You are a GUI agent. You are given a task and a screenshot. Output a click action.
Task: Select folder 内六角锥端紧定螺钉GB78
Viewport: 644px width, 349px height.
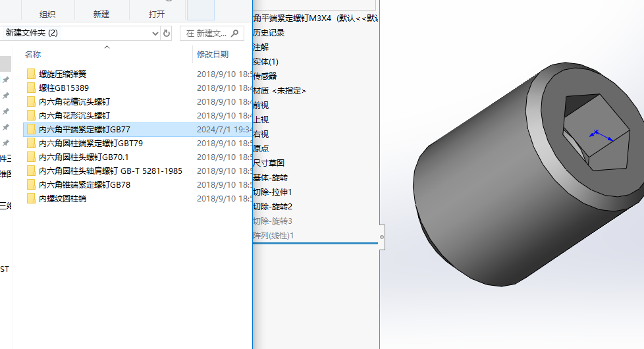pyautogui.click(x=84, y=185)
